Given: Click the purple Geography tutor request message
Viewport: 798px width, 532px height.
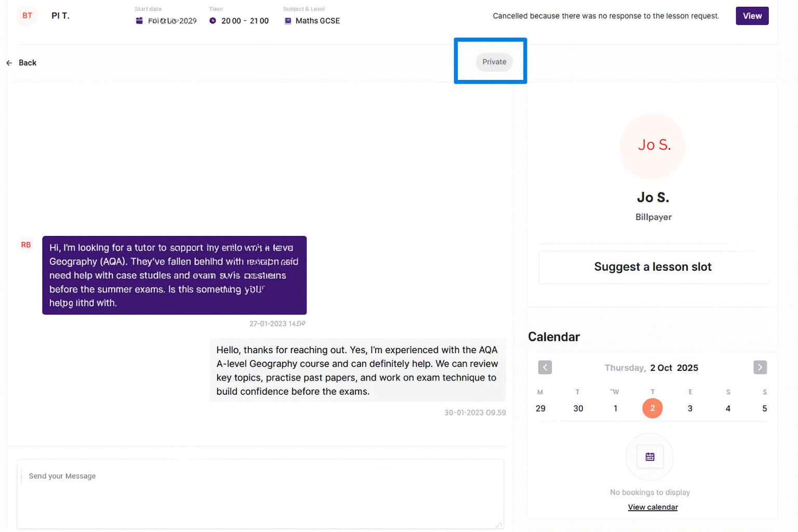Looking at the screenshot, I should 174,275.
